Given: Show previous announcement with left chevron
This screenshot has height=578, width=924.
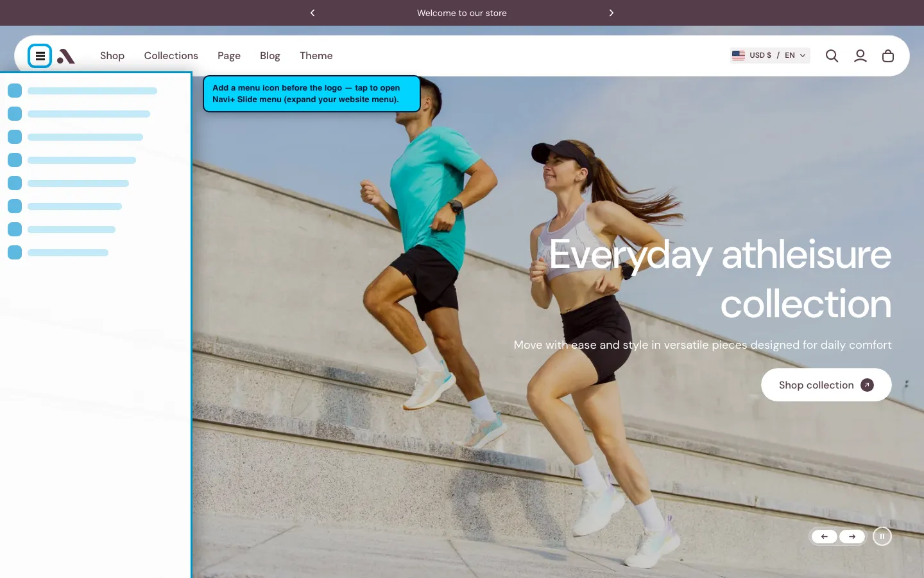Looking at the screenshot, I should click(312, 13).
